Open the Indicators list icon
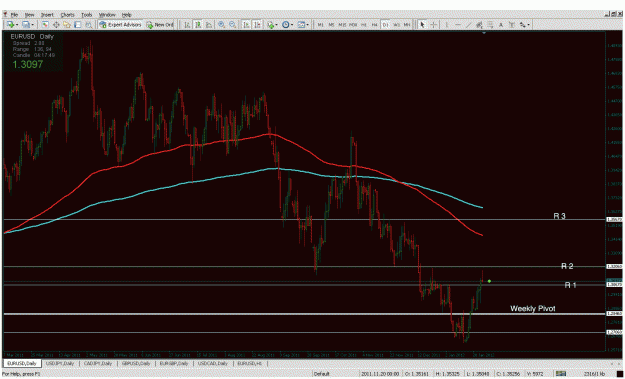Viewport: 625px width, 379px height. [271, 25]
